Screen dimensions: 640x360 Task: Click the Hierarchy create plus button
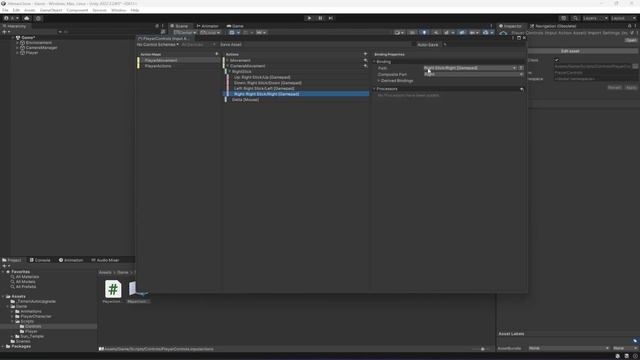(5, 32)
